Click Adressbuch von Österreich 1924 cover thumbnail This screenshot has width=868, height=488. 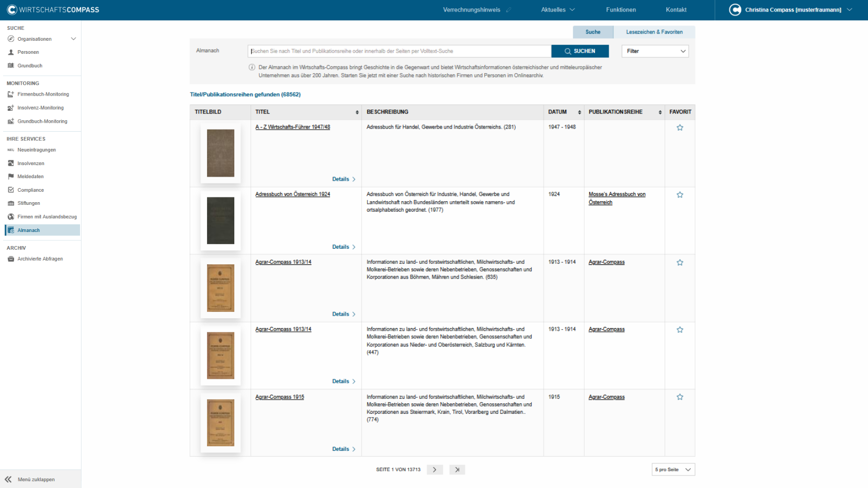[x=221, y=220]
